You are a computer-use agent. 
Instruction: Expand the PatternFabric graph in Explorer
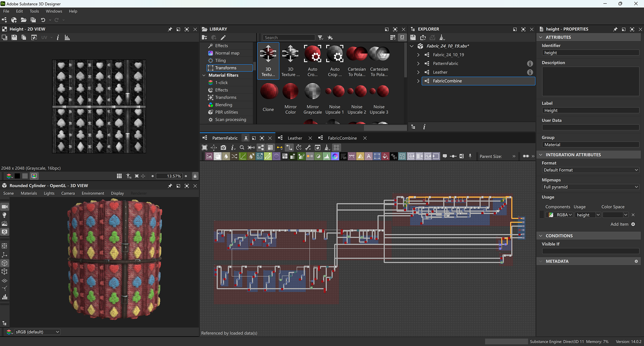418,63
